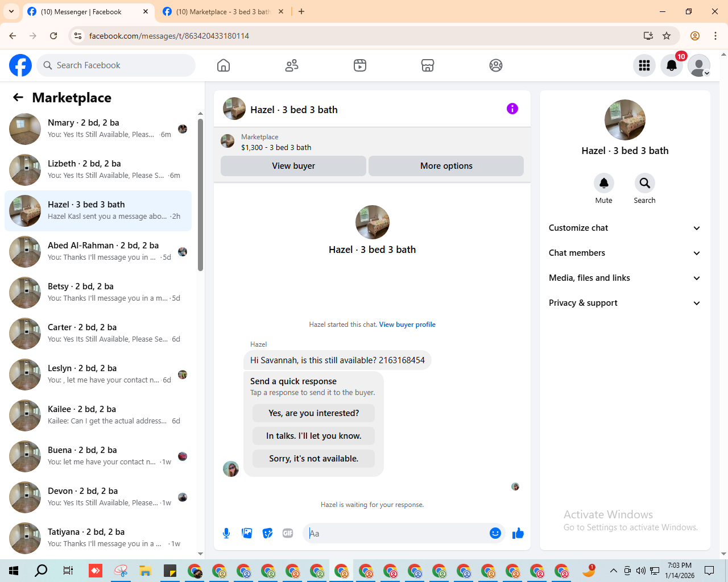Screen dimensions: 728x582
Task: Open a new browser tab
Action: (x=301, y=11)
